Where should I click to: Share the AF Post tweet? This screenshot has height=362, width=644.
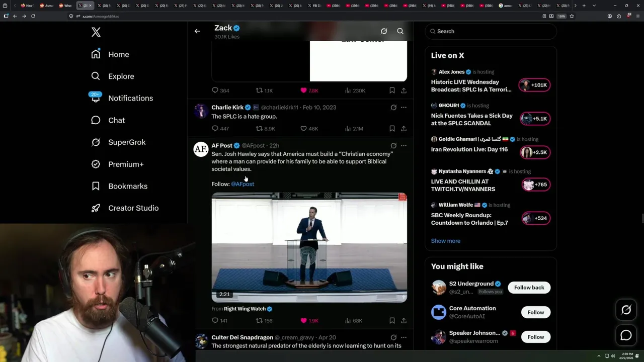click(x=404, y=321)
